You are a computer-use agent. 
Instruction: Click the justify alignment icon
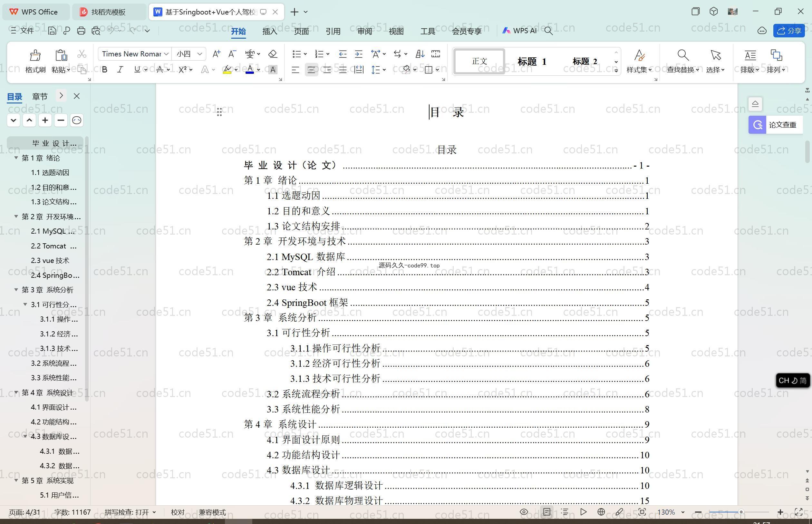pyautogui.click(x=343, y=70)
